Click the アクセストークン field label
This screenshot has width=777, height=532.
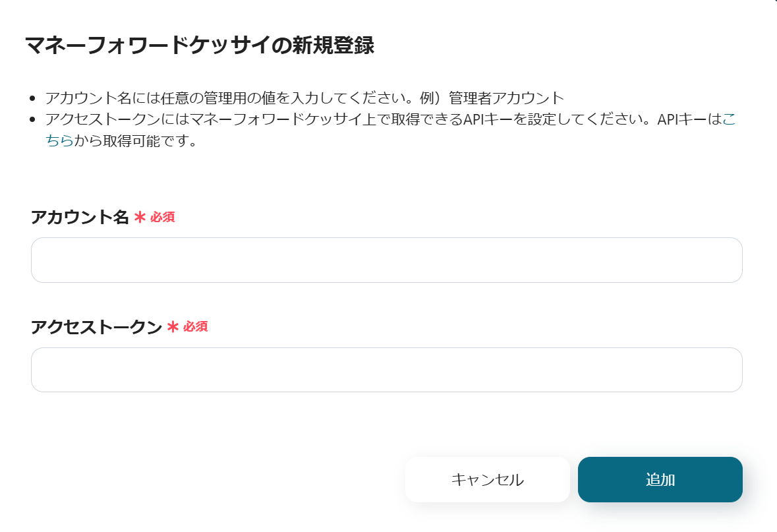point(96,327)
